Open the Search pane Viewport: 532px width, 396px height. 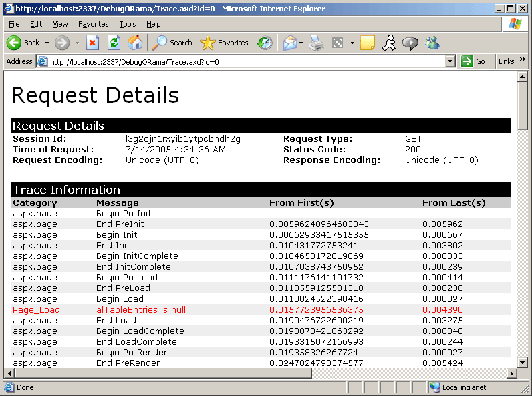click(172, 43)
